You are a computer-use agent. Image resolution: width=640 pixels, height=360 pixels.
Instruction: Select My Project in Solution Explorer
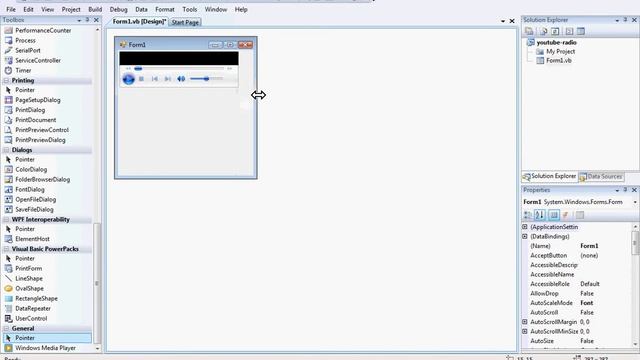coord(560,51)
